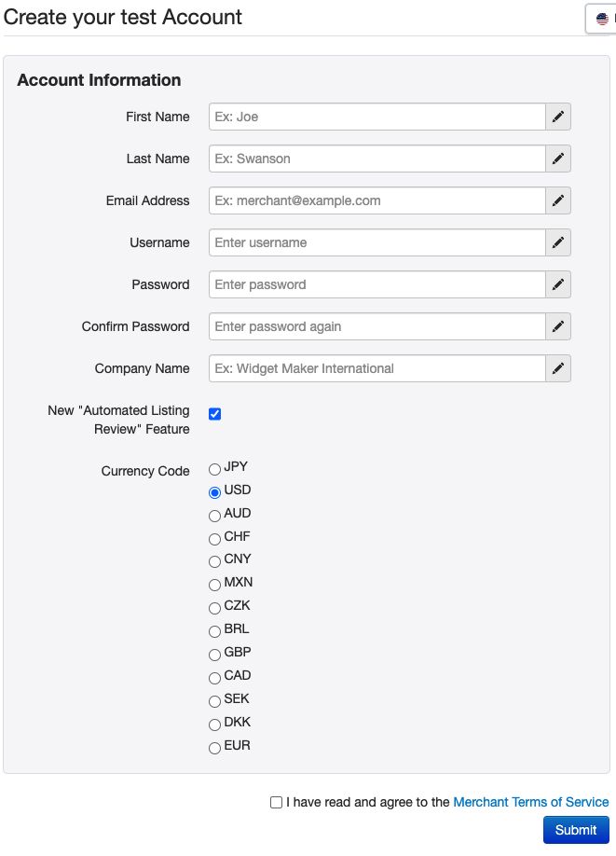
Task: Select the JPY currency option
Action: [214, 469]
